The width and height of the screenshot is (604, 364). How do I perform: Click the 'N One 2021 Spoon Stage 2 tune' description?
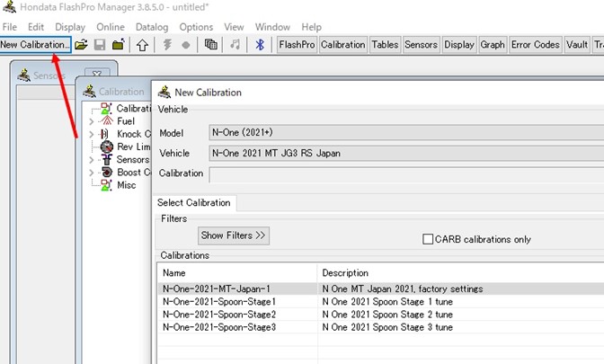point(387,315)
